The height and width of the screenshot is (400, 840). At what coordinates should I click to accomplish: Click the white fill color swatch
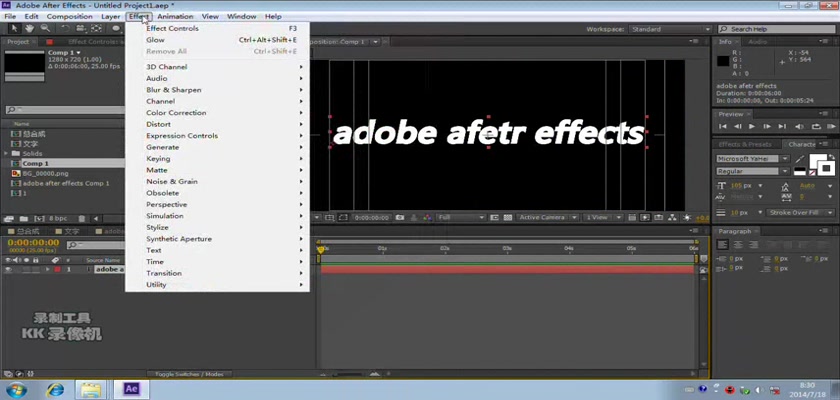[816, 160]
